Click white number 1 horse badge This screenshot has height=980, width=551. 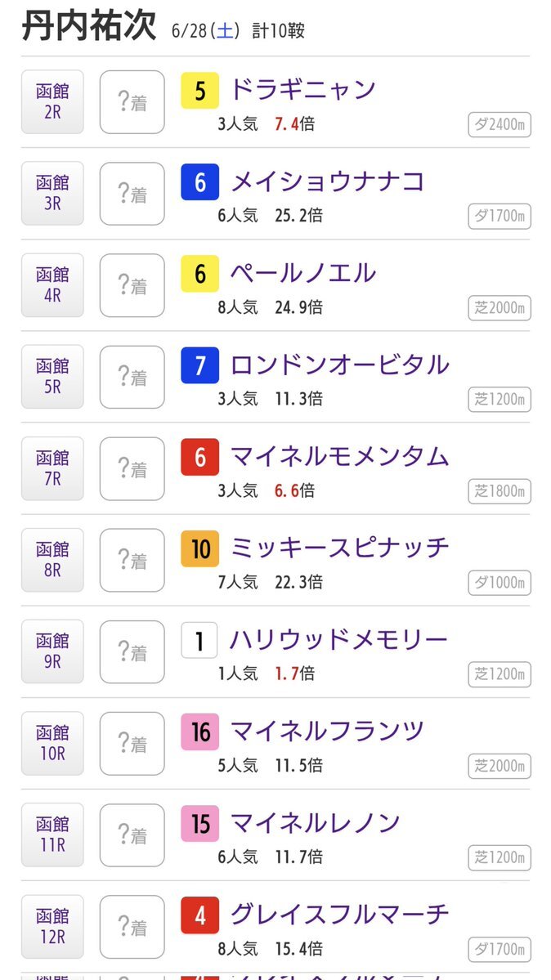click(199, 641)
